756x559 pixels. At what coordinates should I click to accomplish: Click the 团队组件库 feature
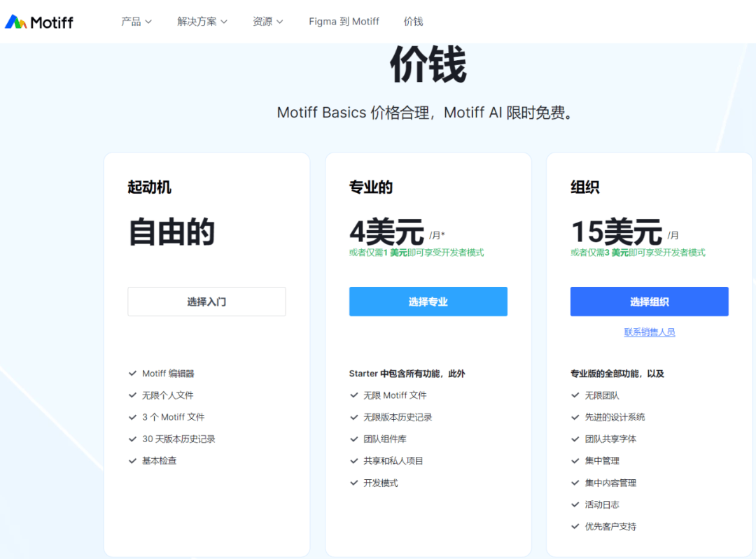pyautogui.click(x=385, y=439)
